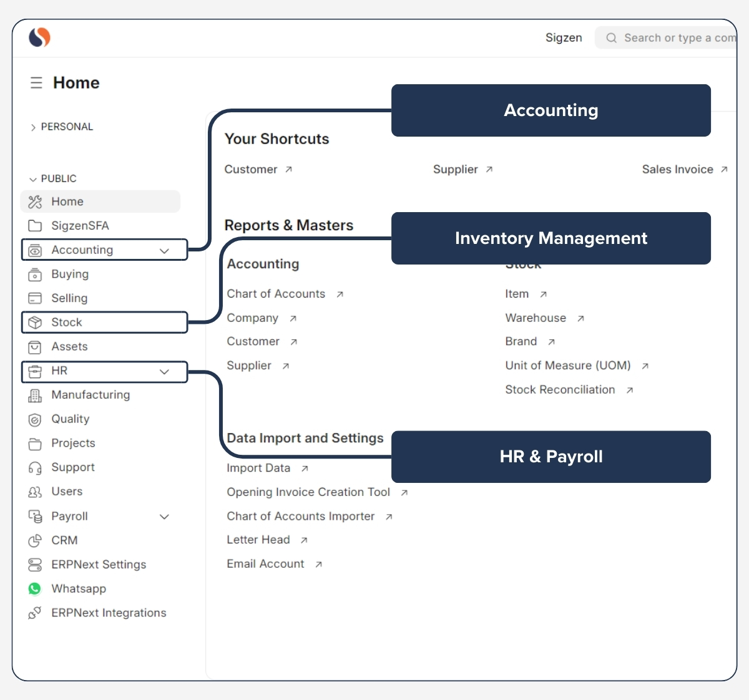This screenshot has width=749, height=700.
Task: Collapse the HR section chevron
Action: tap(164, 371)
